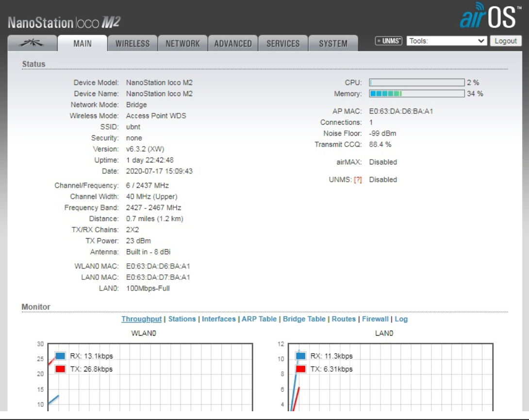The height and width of the screenshot is (420, 529).
Task: Select the AP MAC value E0:63:DA:D6:BA:A1
Action: click(401, 111)
